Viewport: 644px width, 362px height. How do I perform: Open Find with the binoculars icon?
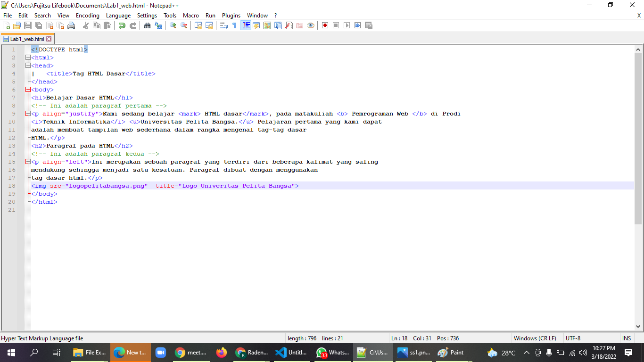click(148, 25)
